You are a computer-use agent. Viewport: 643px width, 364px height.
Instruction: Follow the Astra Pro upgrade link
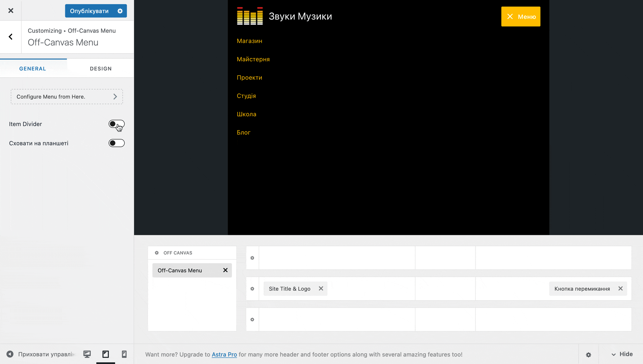click(x=224, y=354)
